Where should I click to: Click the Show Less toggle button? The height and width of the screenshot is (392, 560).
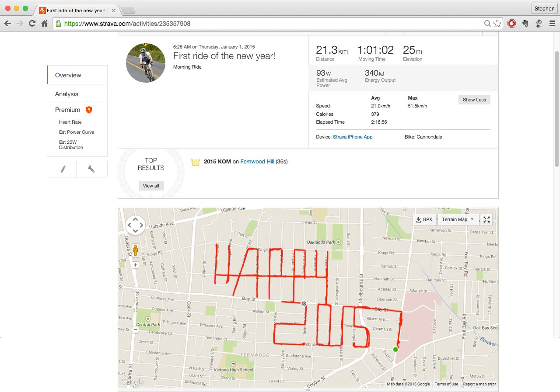[474, 100]
